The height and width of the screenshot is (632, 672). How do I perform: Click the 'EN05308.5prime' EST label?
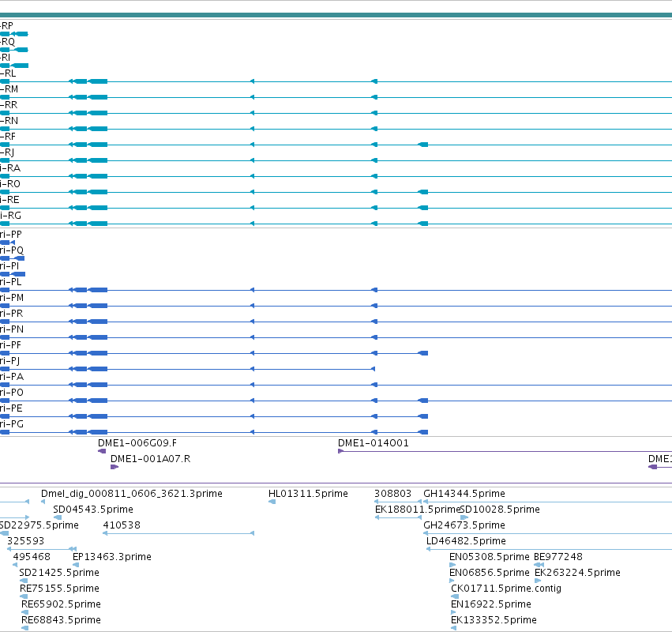(x=490, y=557)
